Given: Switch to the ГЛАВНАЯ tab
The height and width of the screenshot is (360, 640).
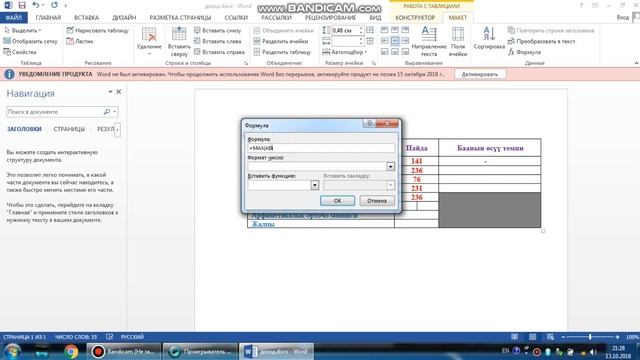Looking at the screenshot, I should [x=48, y=18].
